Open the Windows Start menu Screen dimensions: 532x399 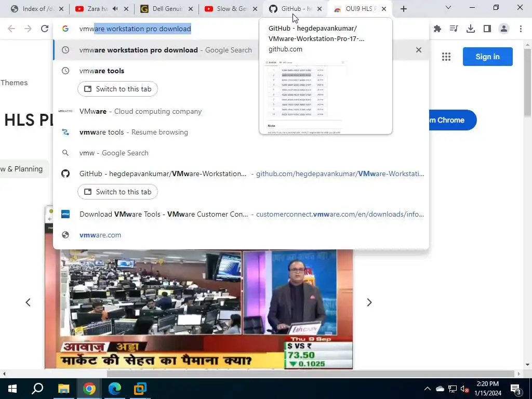[12, 389]
